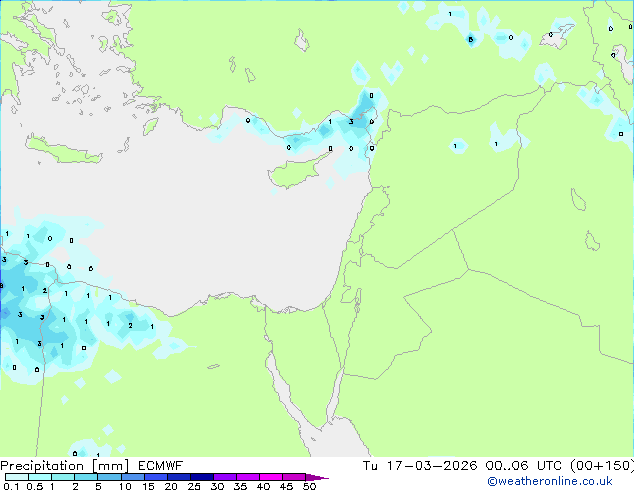Click the legend swatch between 0.1 and 0.5
Viewport: 634px width, 490px height.
coord(17,477)
